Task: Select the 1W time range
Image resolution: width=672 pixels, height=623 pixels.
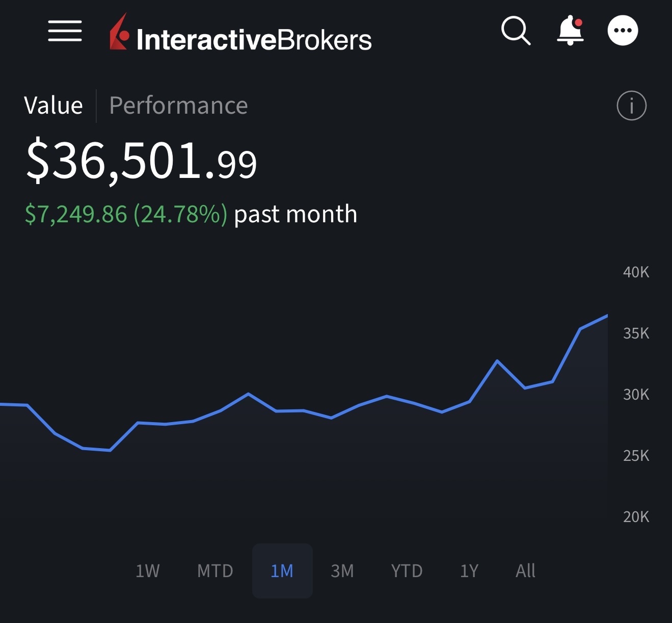Action: click(148, 571)
